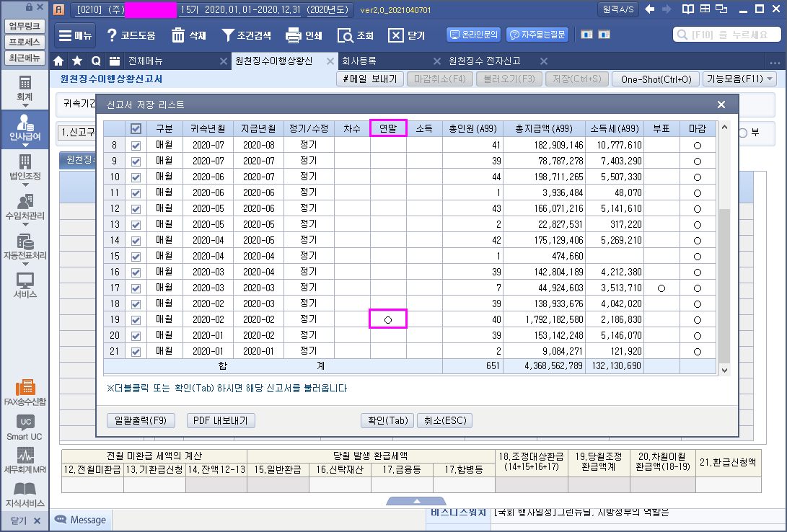
Task: Switch to the 원천징수 전자신고 tab
Action: tap(484, 61)
